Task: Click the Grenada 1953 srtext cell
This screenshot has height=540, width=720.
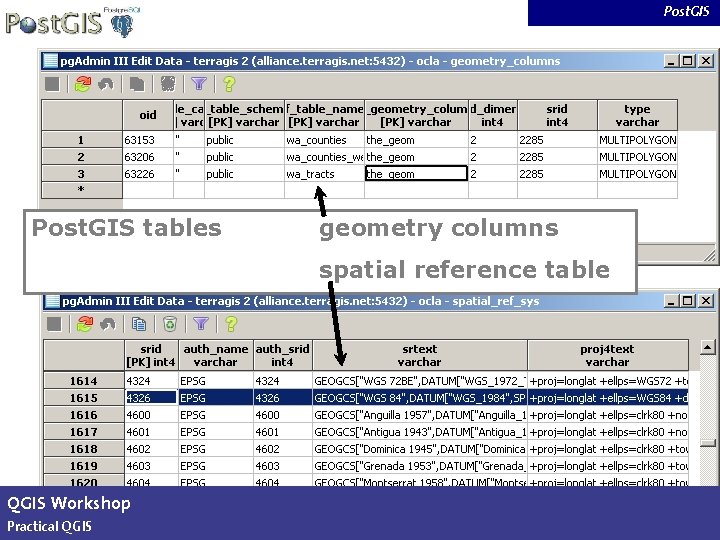Action: (x=420, y=466)
